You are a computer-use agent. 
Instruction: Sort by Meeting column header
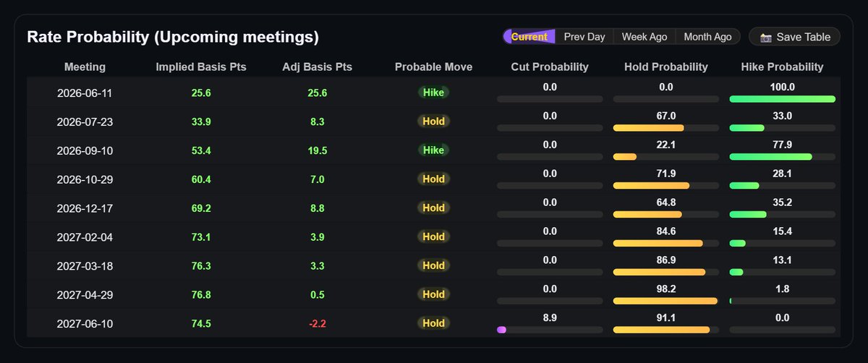tap(85, 67)
